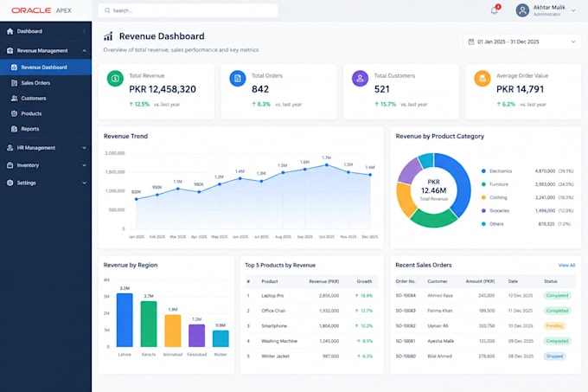Click the purple Total Customers icon
The height and width of the screenshot is (392, 588).
[x=360, y=79]
